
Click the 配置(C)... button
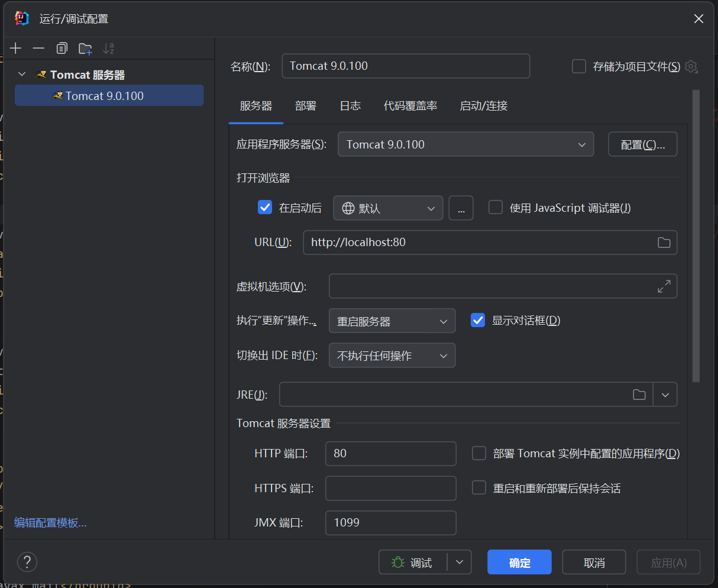(x=643, y=144)
